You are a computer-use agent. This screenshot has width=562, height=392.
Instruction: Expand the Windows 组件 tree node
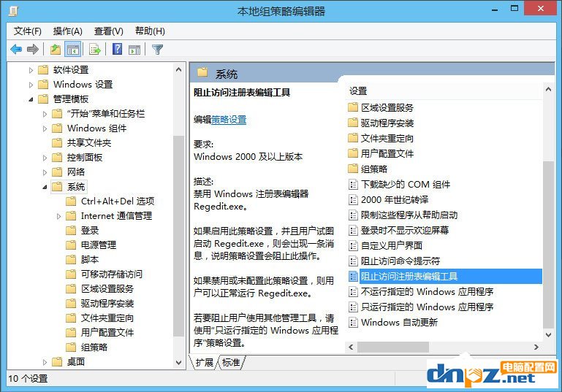point(45,128)
